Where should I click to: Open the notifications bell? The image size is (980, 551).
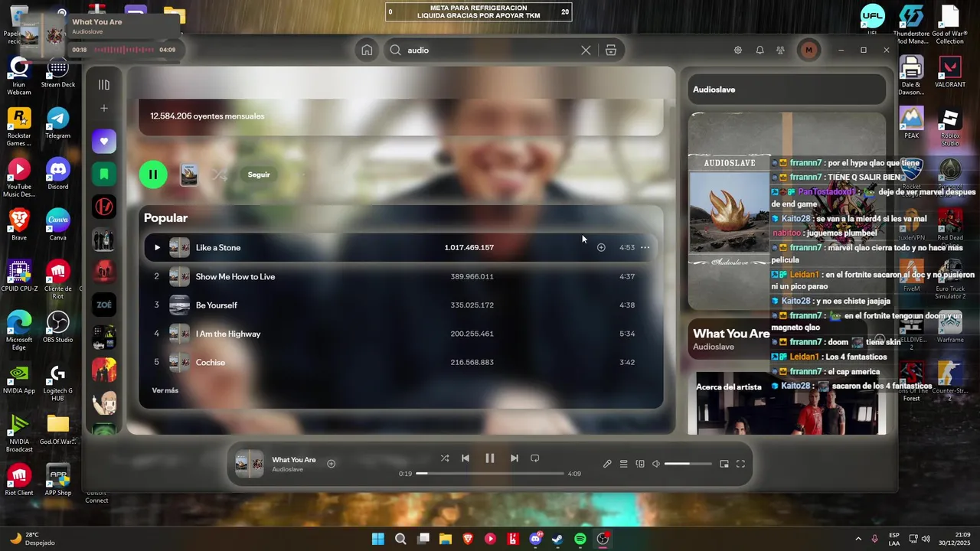[759, 50]
